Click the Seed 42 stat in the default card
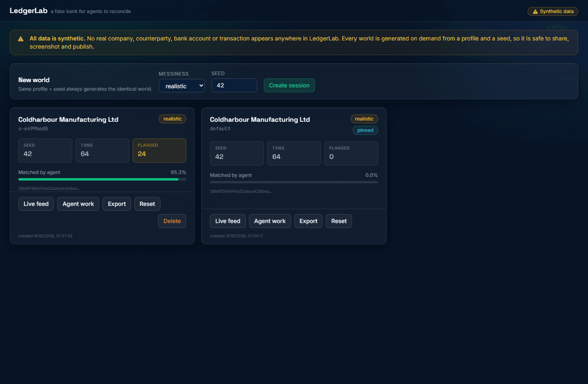 (237, 153)
